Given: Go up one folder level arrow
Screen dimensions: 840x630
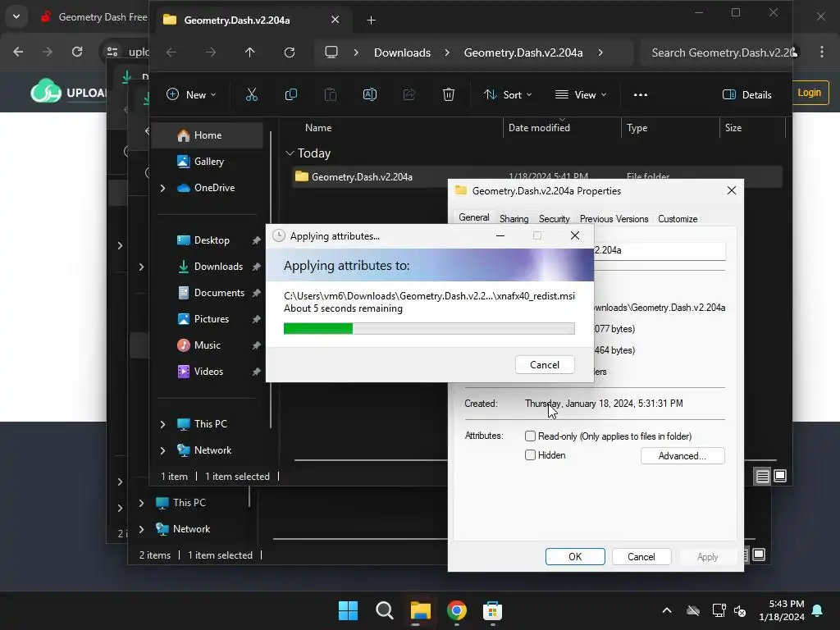Looking at the screenshot, I should click(x=249, y=52).
